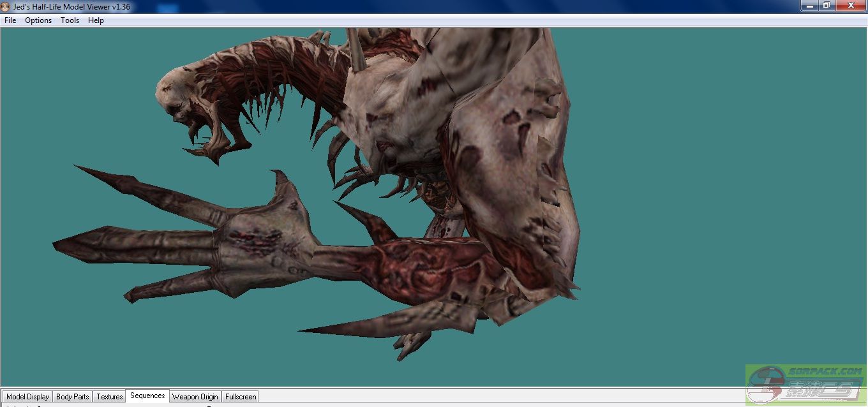This screenshot has height=407, width=868.
Task: Minimize the Model Viewer window
Action: click(809, 5)
